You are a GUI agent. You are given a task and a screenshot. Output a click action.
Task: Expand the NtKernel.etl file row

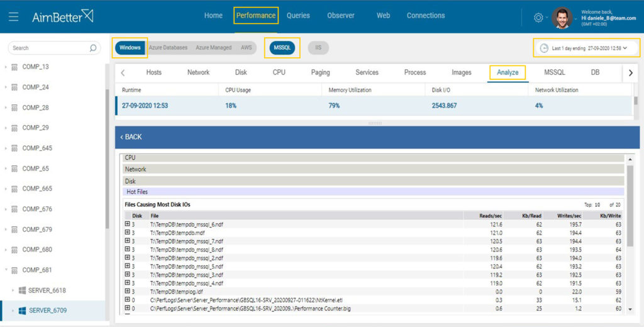coord(127,299)
